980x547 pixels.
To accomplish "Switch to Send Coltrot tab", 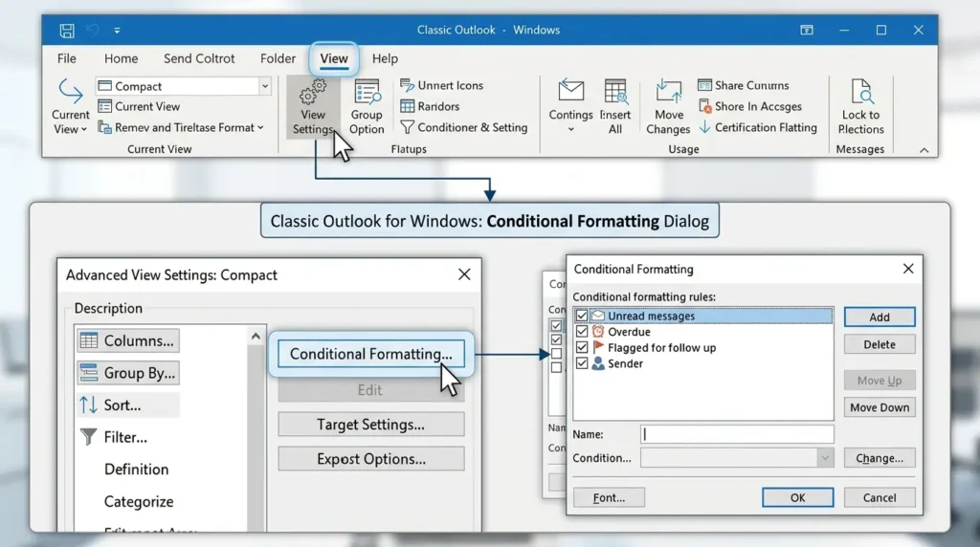I will [199, 58].
